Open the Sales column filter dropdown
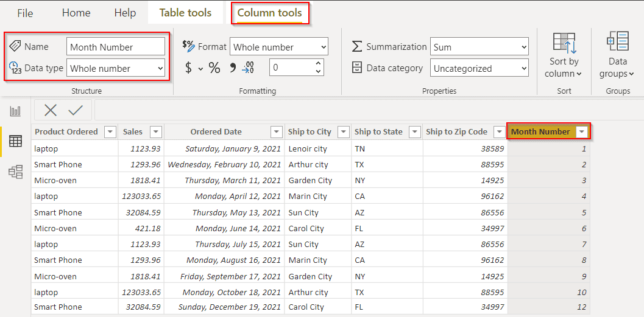Image resolution: width=644 pixels, height=317 pixels. point(156,131)
